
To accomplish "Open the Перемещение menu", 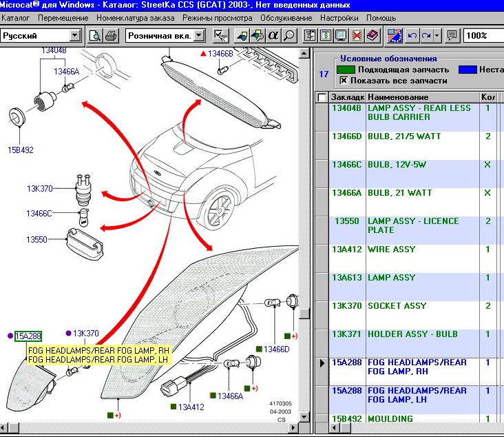I will click(x=63, y=18).
